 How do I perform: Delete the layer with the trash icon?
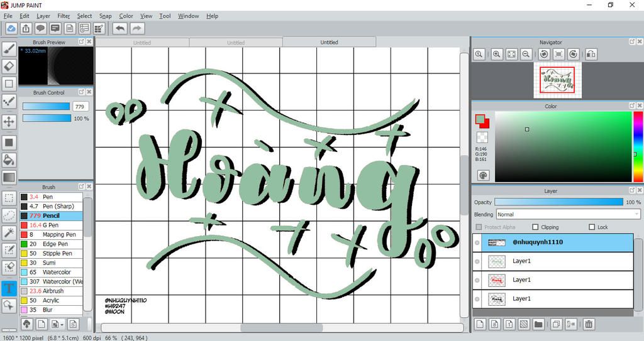(x=589, y=324)
